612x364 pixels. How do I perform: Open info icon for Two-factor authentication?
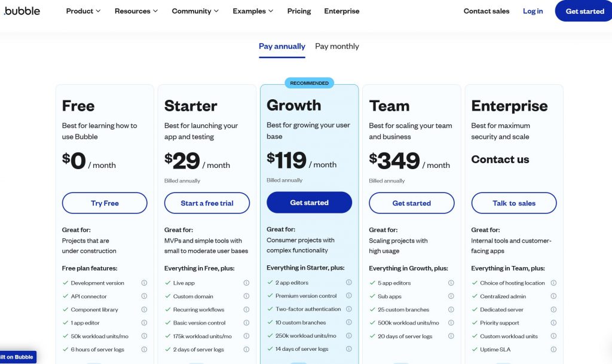pyautogui.click(x=349, y=309)
